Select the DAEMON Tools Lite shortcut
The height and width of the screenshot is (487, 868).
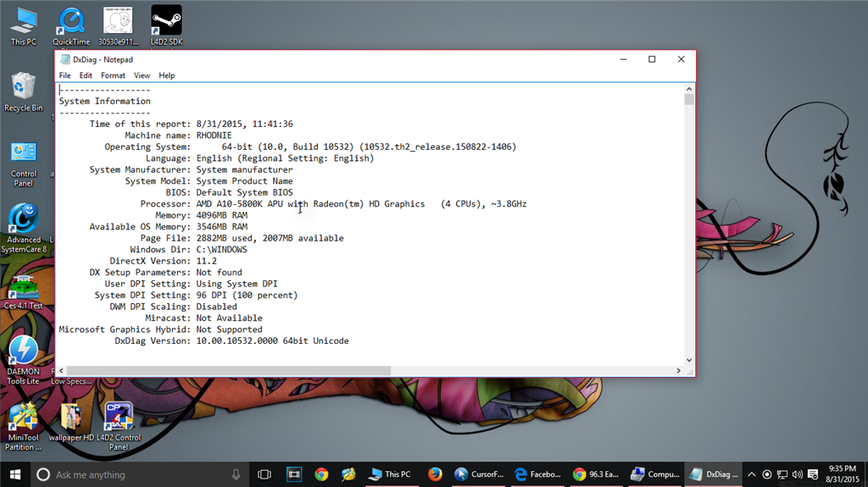pyautogui.click(x=23, y=360)
